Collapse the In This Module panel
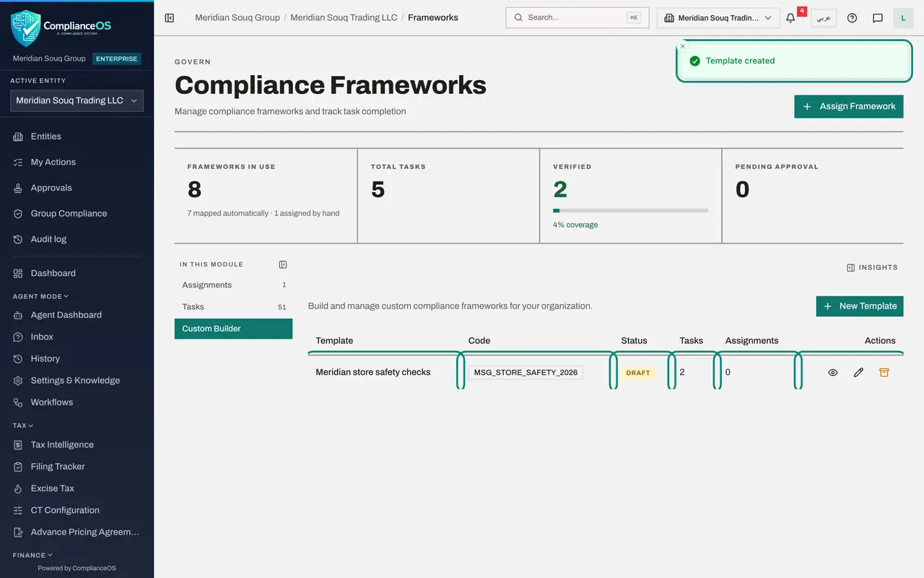Screen dimensions: 924x578 283,264
